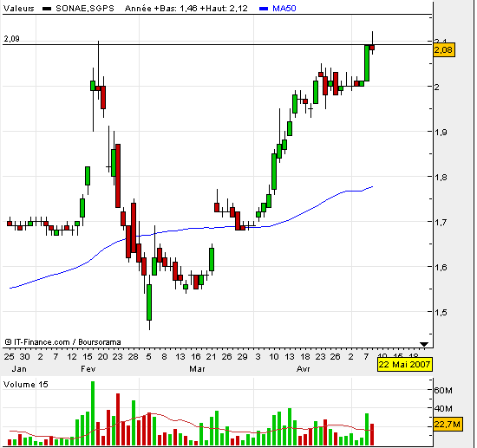Click the Avr month label
The width and height of the screenshot is (477, 448).
pos(304,369)
